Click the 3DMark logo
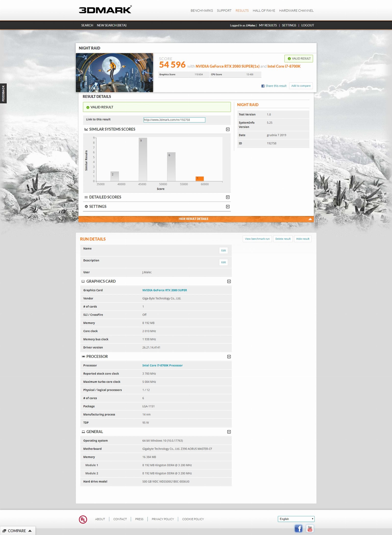The image size is (392, 535). pyautogui.click(x=105, y=10)
